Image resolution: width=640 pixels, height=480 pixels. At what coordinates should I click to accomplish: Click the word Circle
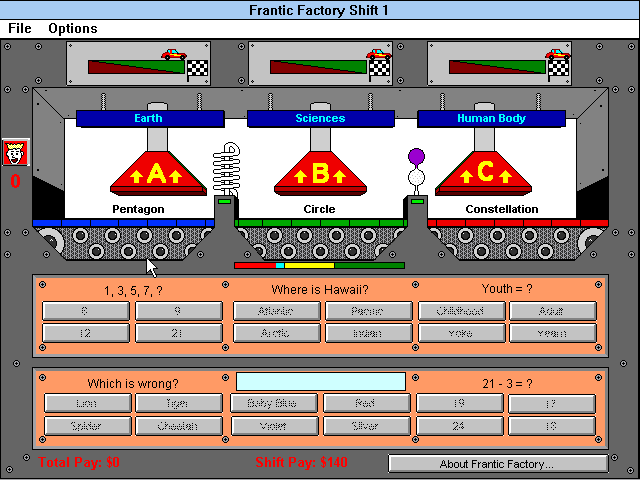[x=319, y=209]
